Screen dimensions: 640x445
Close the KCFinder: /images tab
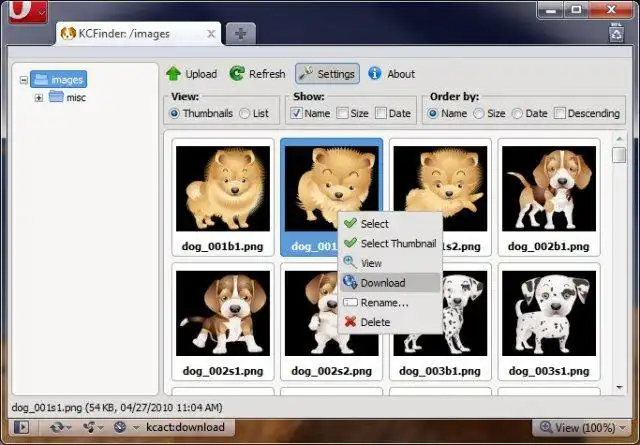click(211, 33)
